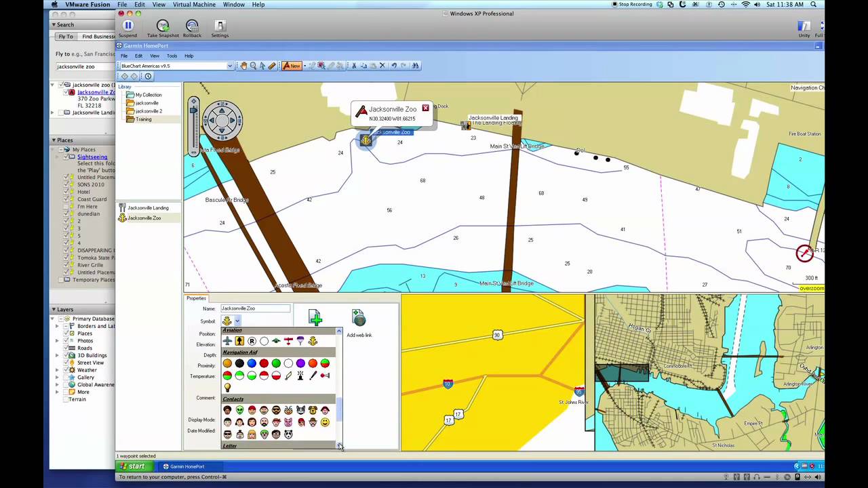The width and height of the screenshot is (868, 488).
Task: Choose the airplane symbol under Aviation
Action: (x=227, y=341)
